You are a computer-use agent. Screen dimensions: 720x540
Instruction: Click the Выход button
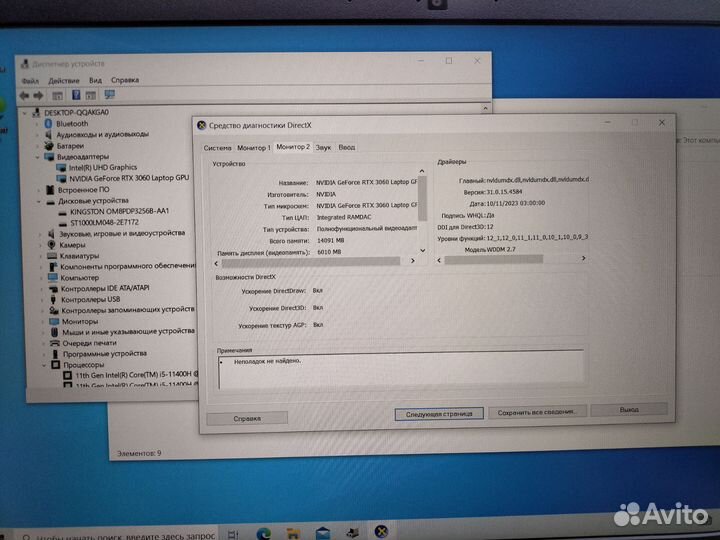point(629,410)
